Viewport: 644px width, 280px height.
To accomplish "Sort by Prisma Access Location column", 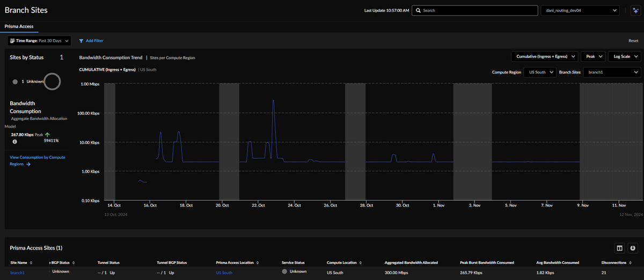I will [258, 263].
